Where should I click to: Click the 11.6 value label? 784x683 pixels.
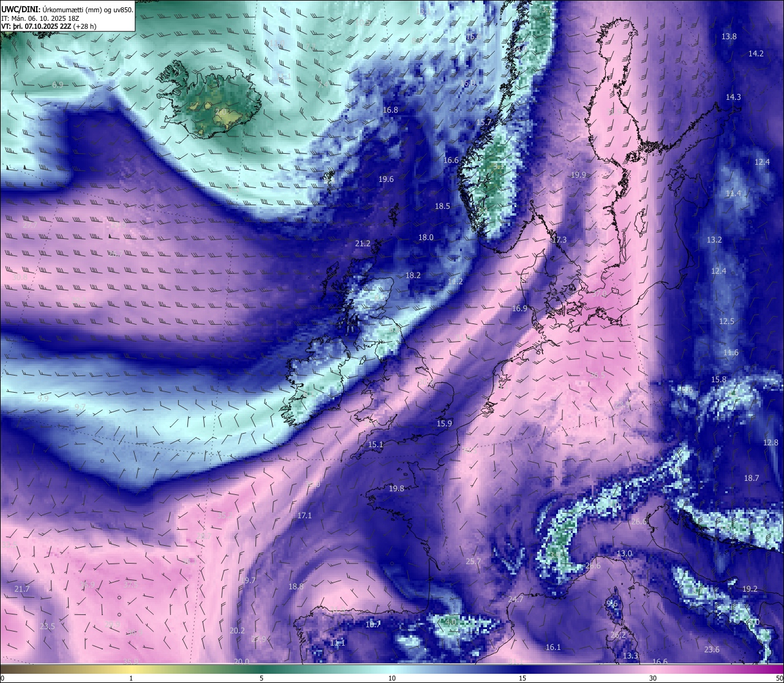pos(731,353)
